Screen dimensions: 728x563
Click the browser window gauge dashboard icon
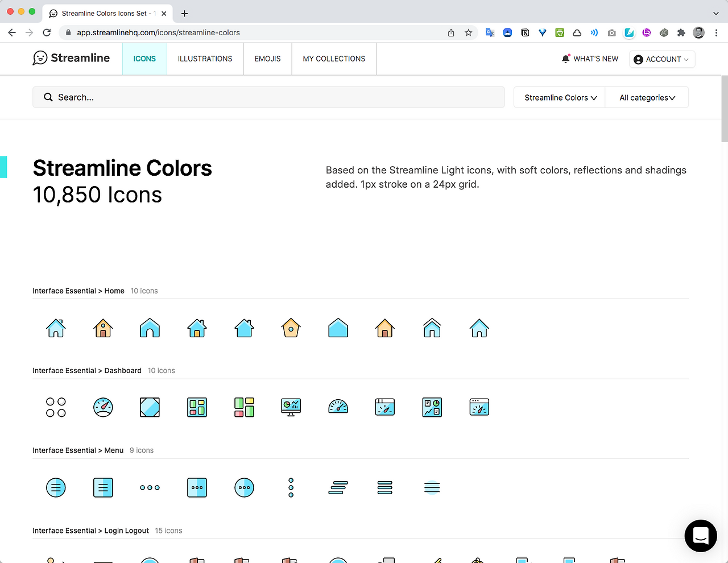click(479, 407)
